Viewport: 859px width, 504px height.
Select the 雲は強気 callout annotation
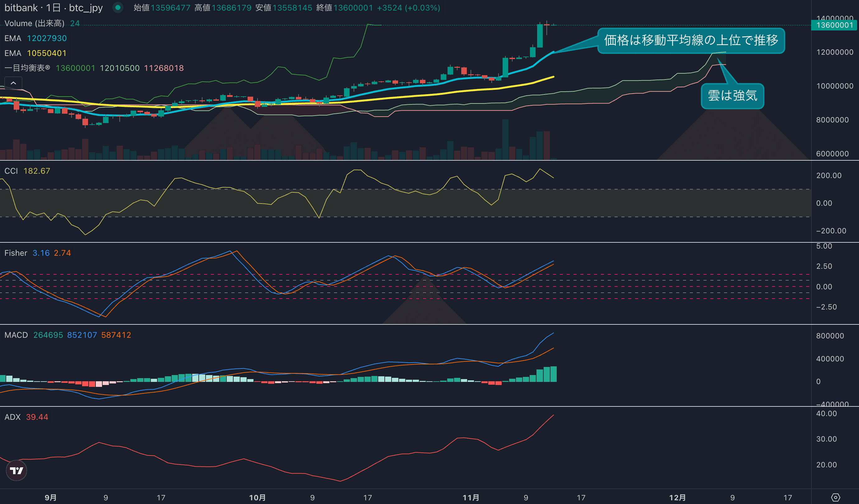[732, 96]
